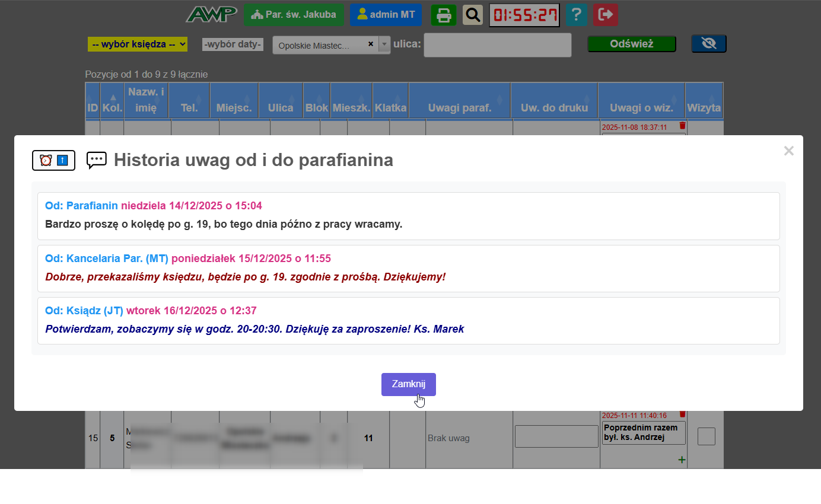Viewport: 821px width, 504px height.
Task: Close the dialog with the 'Zamknij' button
Action: [408, 384]
